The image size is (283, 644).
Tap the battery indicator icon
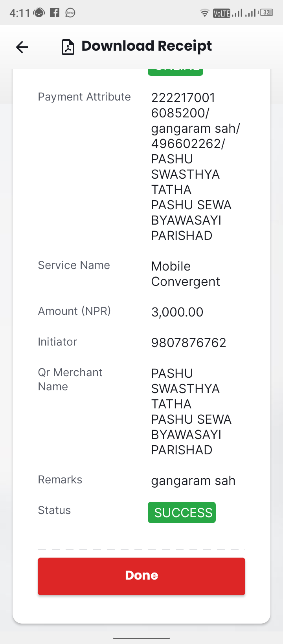(266, 13)
